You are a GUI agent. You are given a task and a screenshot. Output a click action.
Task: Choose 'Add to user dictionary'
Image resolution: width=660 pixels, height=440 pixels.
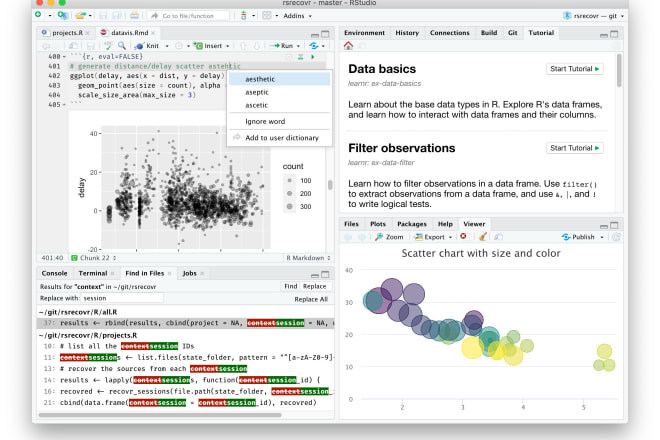click(279, 138)
